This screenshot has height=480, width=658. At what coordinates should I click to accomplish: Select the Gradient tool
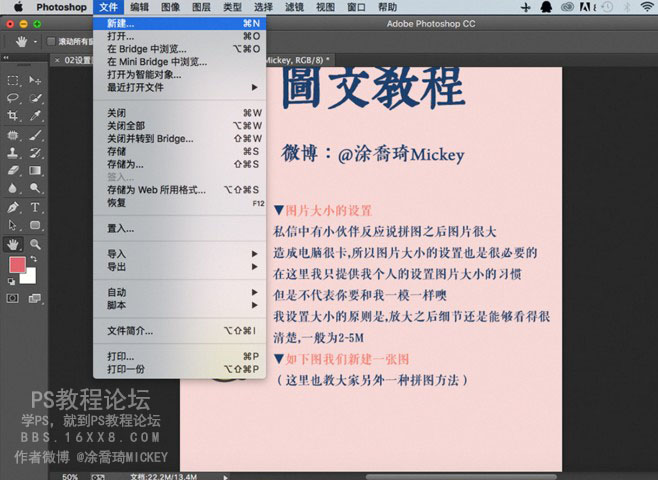(x=35, y=170)
